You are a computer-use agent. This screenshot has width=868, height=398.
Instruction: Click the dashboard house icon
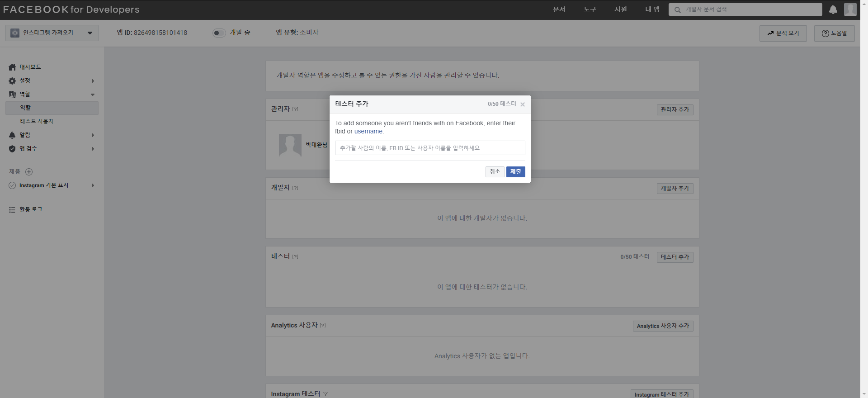click(x=12, y=67)
